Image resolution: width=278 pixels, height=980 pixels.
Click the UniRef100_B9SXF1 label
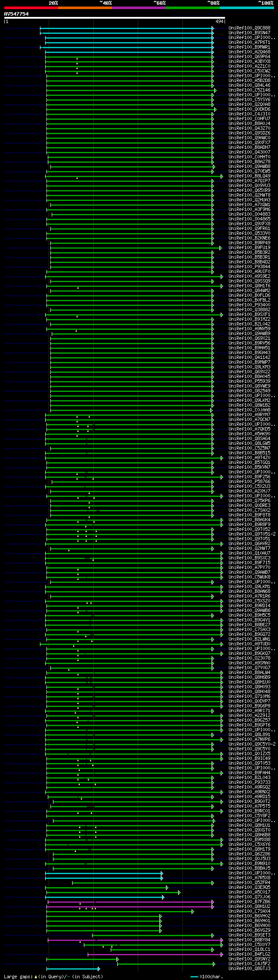click(249, 314)
